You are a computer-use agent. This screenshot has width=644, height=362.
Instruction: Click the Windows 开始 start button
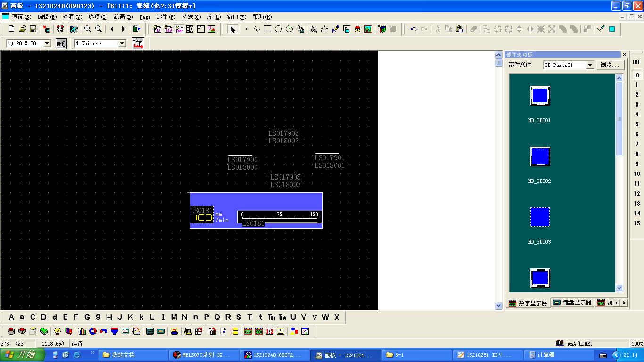[x=23, y=355]
